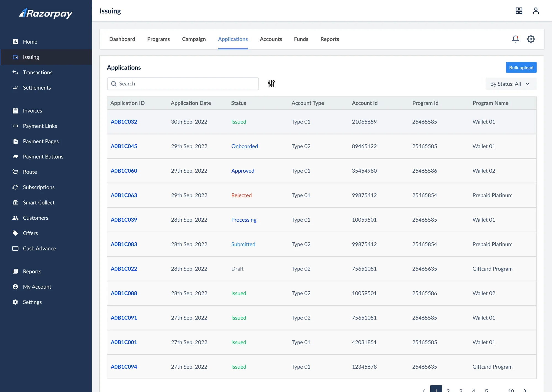Open Payment Buttons in the sidebar
The width and height of the screenshot is (552, 392).
43,157
